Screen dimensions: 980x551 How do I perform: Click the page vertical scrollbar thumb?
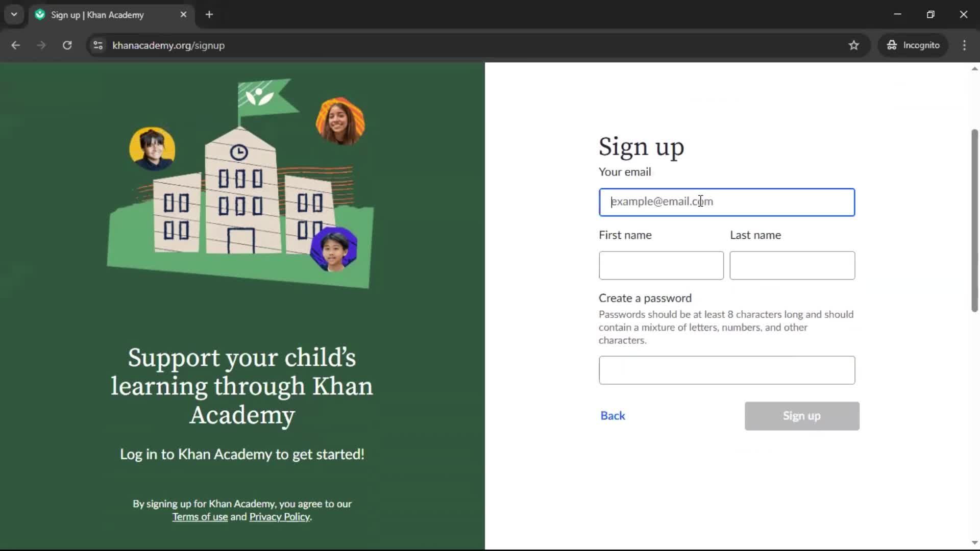pos(974,220)
